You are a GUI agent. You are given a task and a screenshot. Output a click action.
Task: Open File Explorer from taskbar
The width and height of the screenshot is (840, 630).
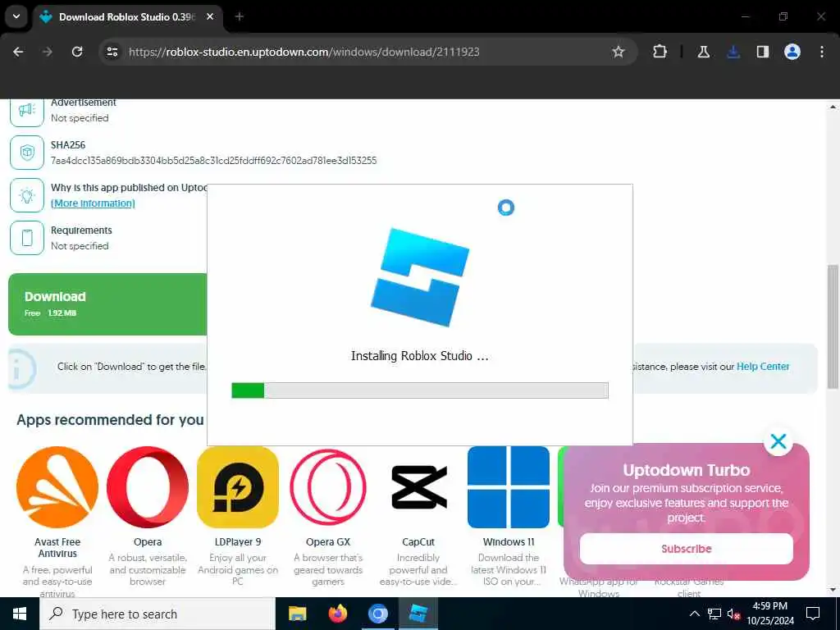pos(297,614)
